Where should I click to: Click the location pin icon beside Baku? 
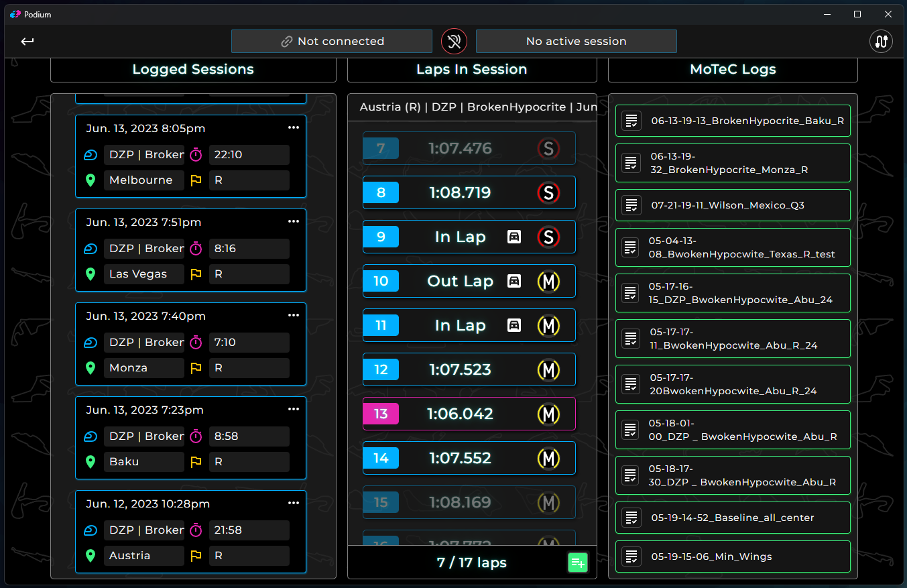(90, 462)
